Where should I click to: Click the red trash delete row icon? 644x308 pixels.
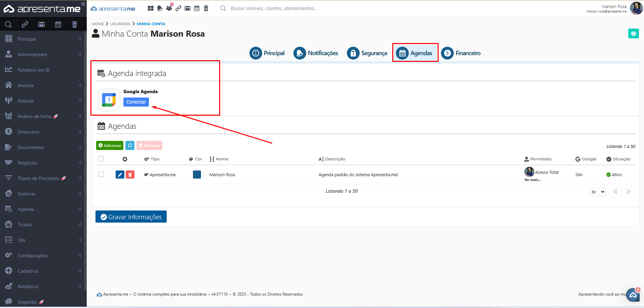click(130, 175)
